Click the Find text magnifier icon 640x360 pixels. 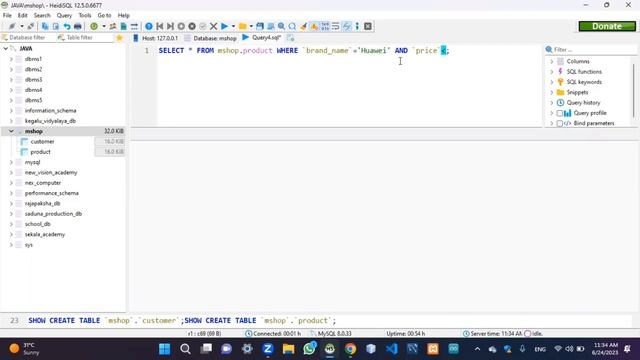point(282,27)
